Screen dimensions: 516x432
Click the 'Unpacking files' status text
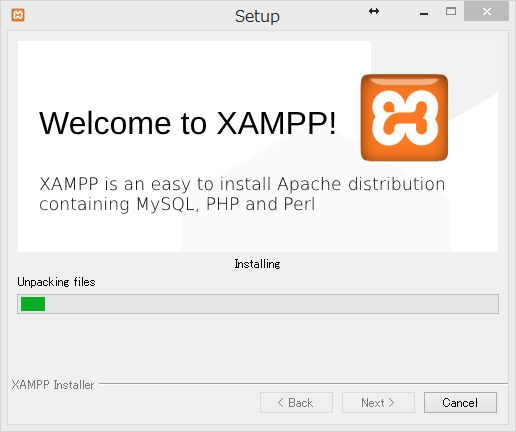pos(56,282)
